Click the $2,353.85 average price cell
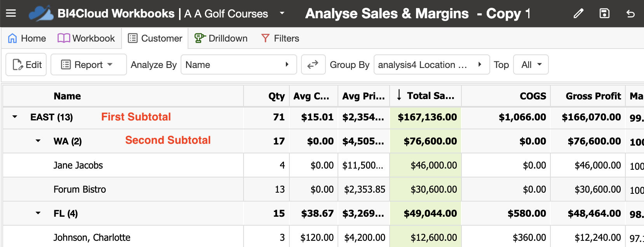This screenshot has width=644, height=247. tap(364, 190)
